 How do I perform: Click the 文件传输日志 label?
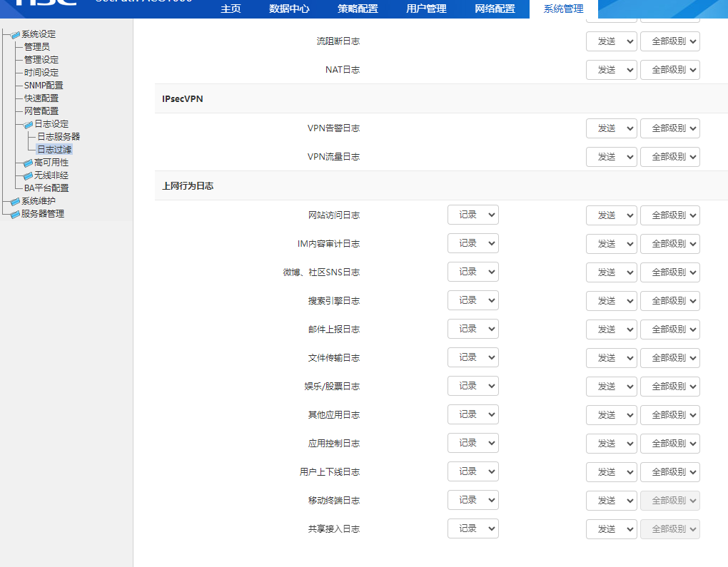334,358
